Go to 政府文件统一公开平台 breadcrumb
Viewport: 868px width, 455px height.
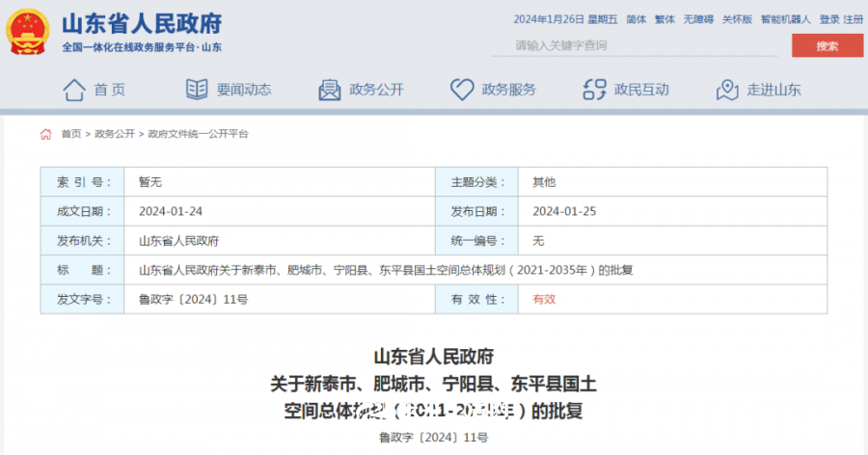click(x=198, y=134)
